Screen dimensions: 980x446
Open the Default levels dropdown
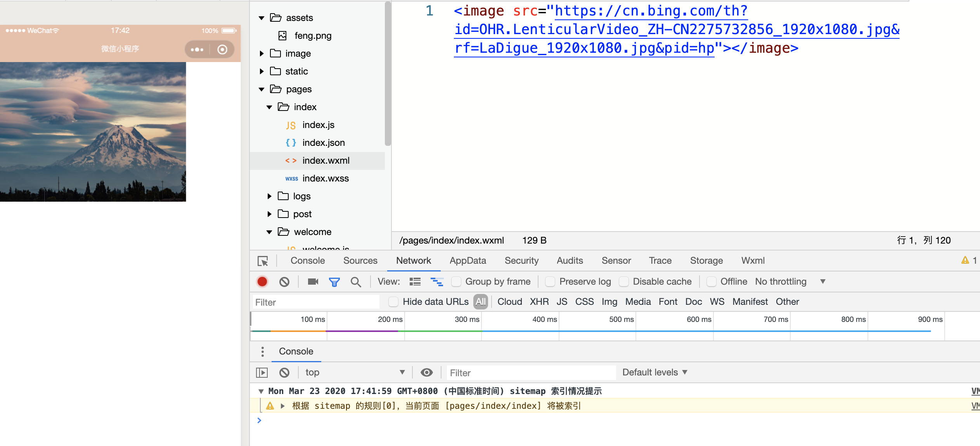tap(654, 372)
